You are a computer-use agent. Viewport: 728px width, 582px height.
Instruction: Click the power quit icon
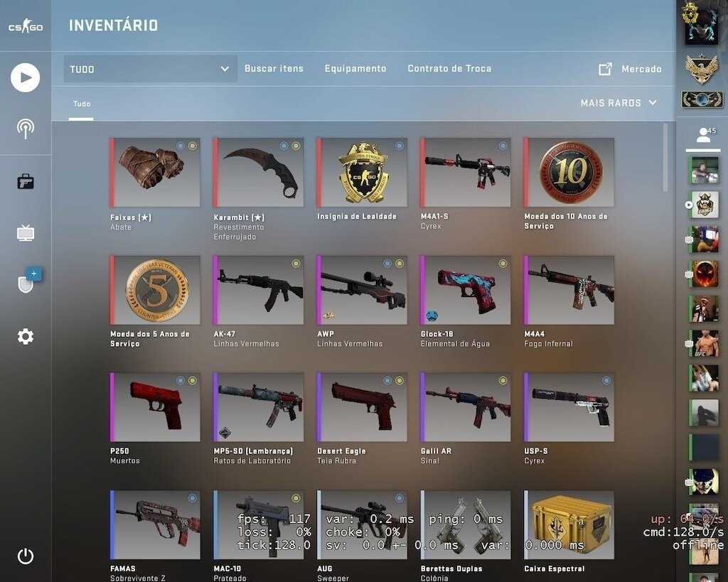(25, 556)
